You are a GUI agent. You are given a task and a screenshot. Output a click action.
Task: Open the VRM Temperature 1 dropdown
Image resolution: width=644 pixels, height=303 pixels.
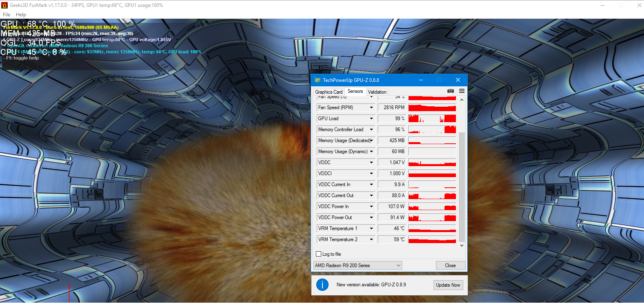click(x=371, y=228)
